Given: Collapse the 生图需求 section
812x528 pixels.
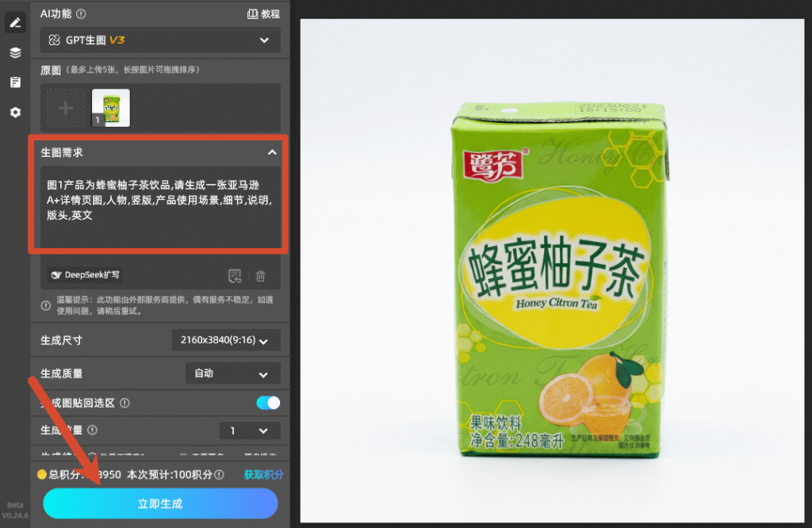Looking at the screenshot, I should tap(272, 152).
